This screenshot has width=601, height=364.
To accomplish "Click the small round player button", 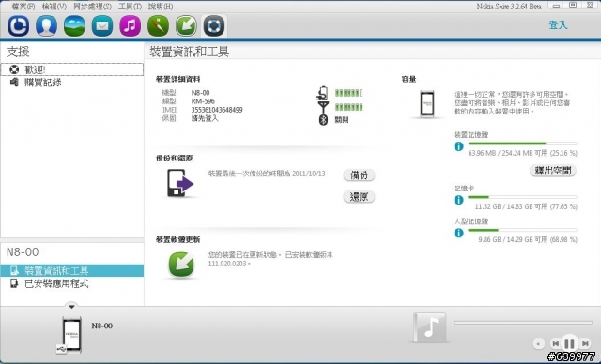I will pos(538,343).
